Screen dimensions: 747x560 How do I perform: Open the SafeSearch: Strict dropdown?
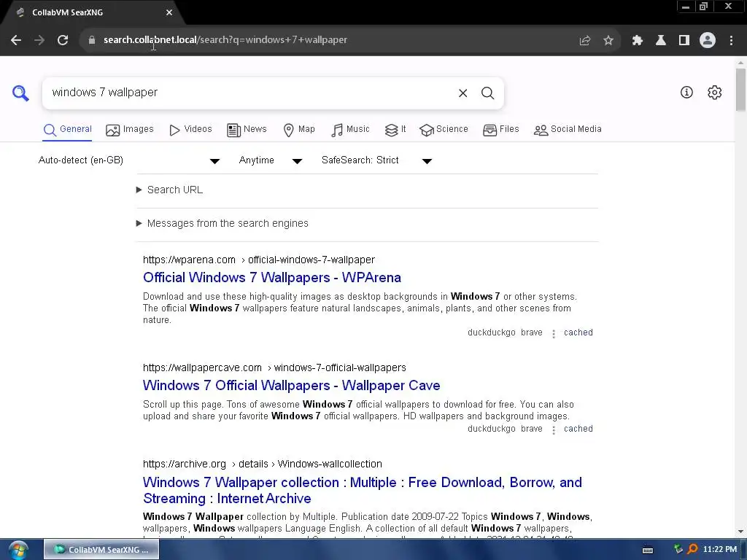tap(377, 160)
